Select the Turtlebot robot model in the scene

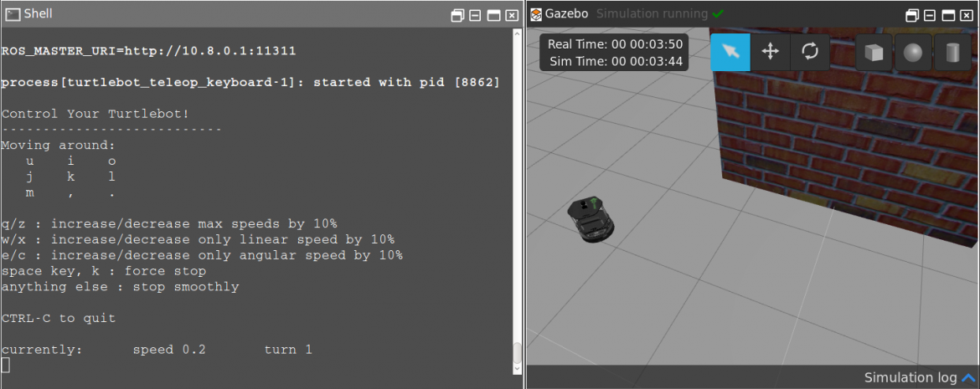pos(592,220)
